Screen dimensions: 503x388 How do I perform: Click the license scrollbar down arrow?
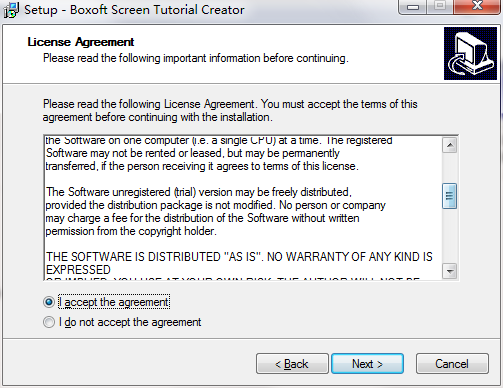tap(450, 271)
